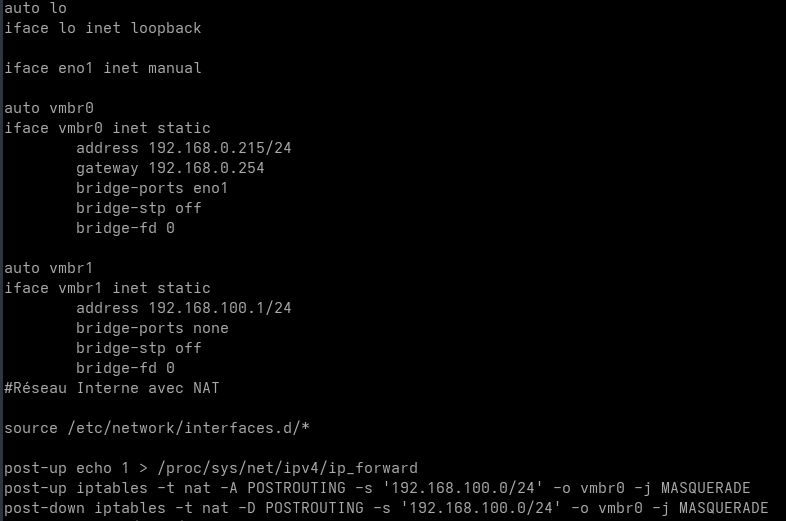Click the 'iface eno1 inet manual' line
Screen dimensions: 786x521
pos(102,68)
